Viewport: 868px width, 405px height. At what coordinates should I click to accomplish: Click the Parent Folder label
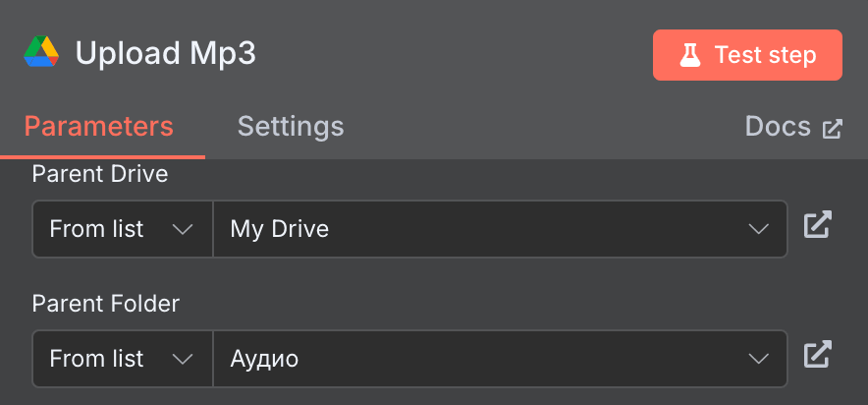(x=105, y=304)
